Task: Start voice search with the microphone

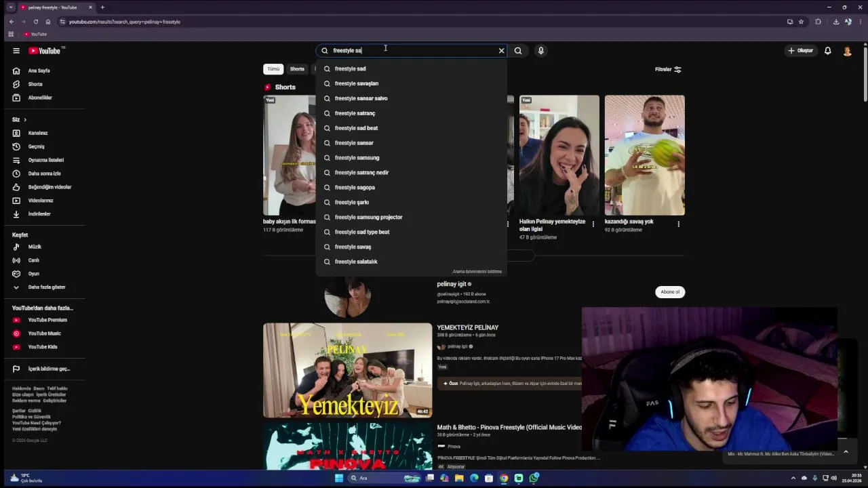Action: (540, 51)
